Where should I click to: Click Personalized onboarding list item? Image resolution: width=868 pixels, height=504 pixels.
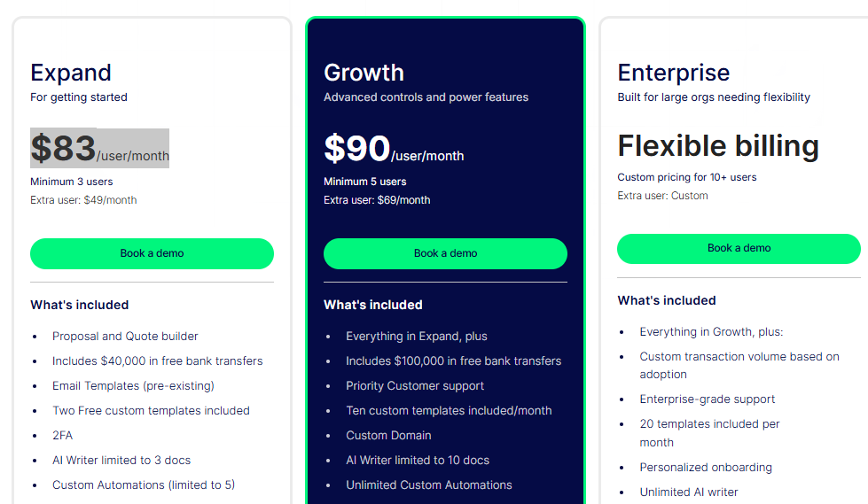706,468
